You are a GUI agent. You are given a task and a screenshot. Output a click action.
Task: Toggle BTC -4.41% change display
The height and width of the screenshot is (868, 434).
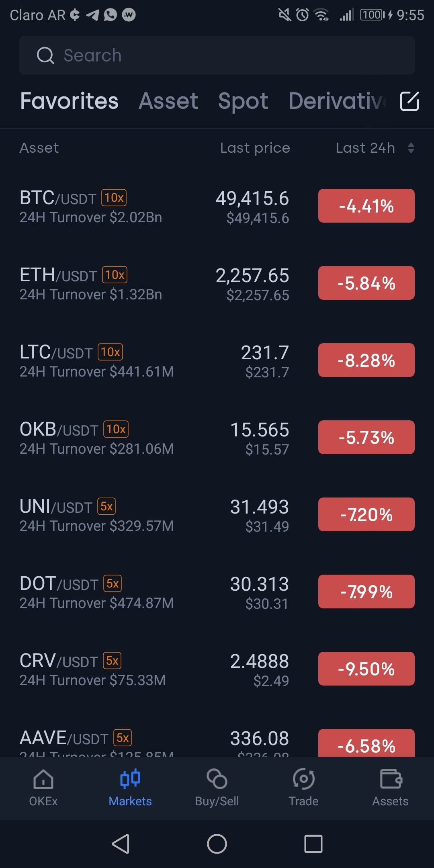point(366,206)
